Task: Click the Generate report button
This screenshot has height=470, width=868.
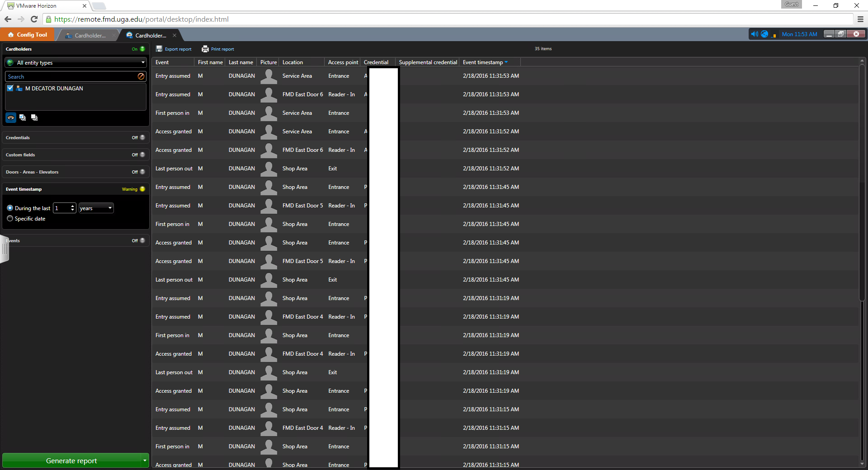Action: (x=71, y=461)
